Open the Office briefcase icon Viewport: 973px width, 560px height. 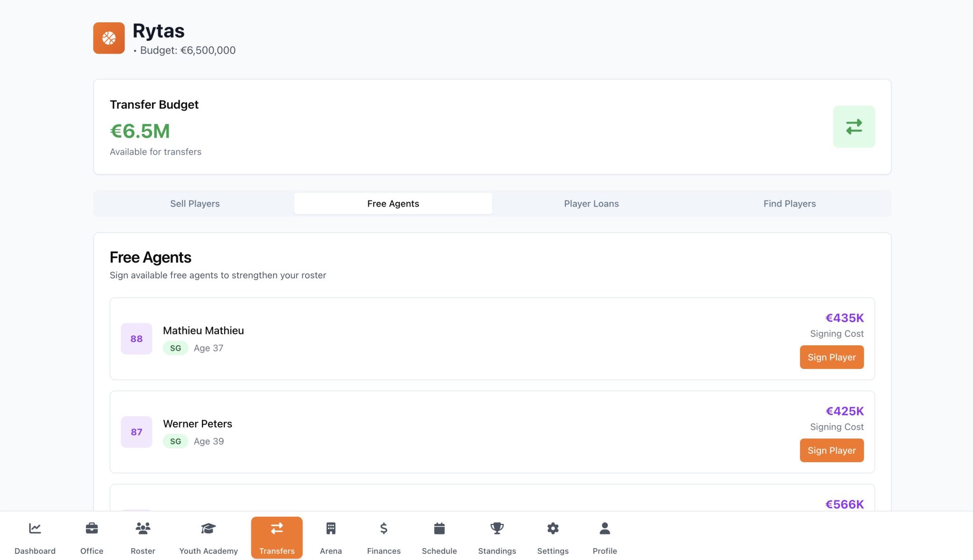[x=92, y=528]
